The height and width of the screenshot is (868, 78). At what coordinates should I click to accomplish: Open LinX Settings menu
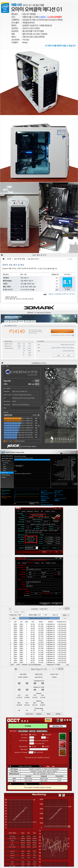[x=16, y=612]
